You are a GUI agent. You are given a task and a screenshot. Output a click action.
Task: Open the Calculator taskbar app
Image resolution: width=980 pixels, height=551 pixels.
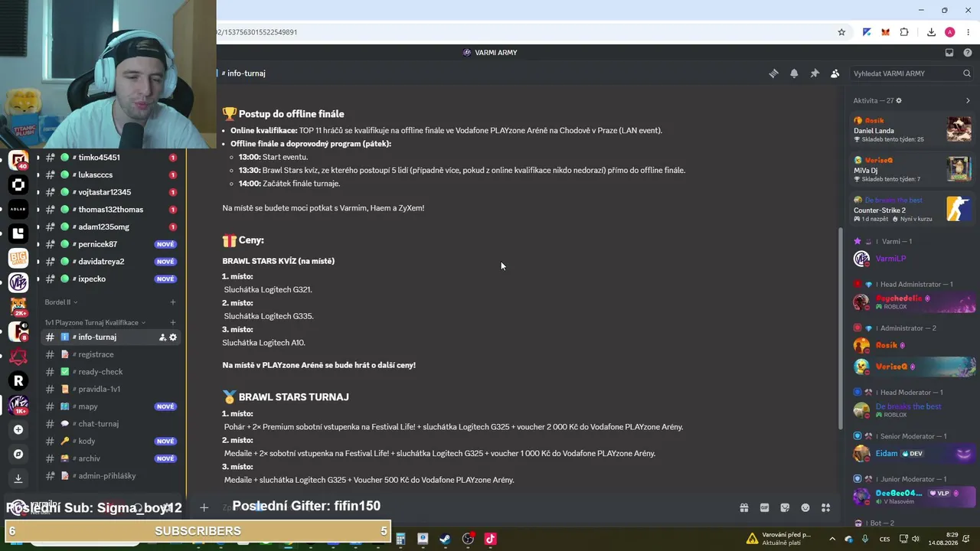400,539
